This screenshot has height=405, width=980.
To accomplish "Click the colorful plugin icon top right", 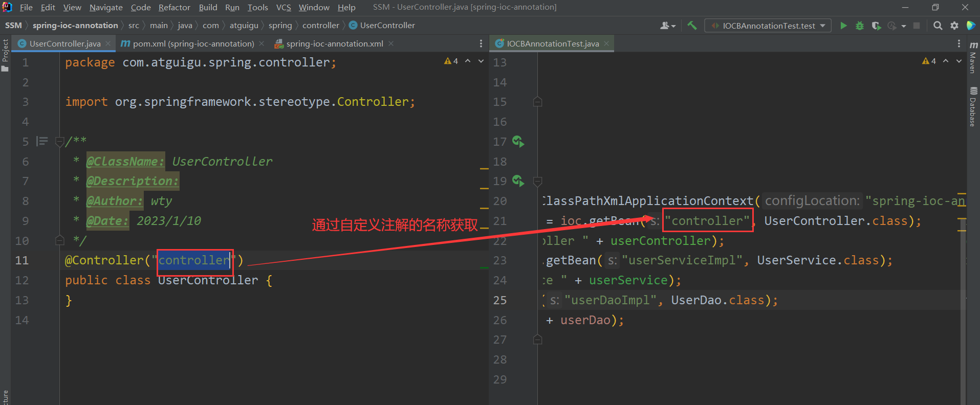I will coord(970,26).
